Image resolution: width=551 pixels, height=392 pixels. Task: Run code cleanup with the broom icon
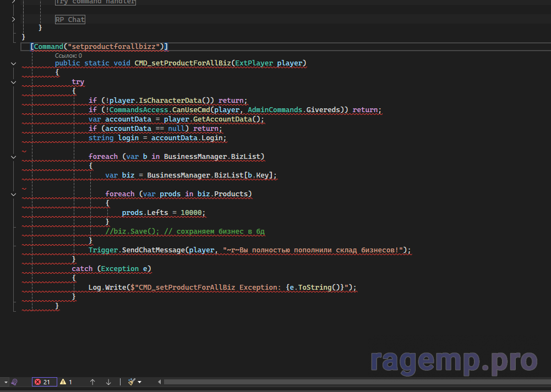pyautogui.click(x=132, y=382)
